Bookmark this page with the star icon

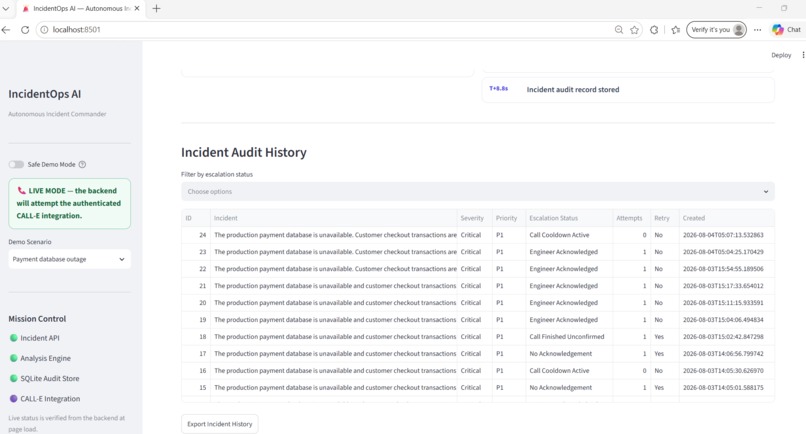pos(634,30)
